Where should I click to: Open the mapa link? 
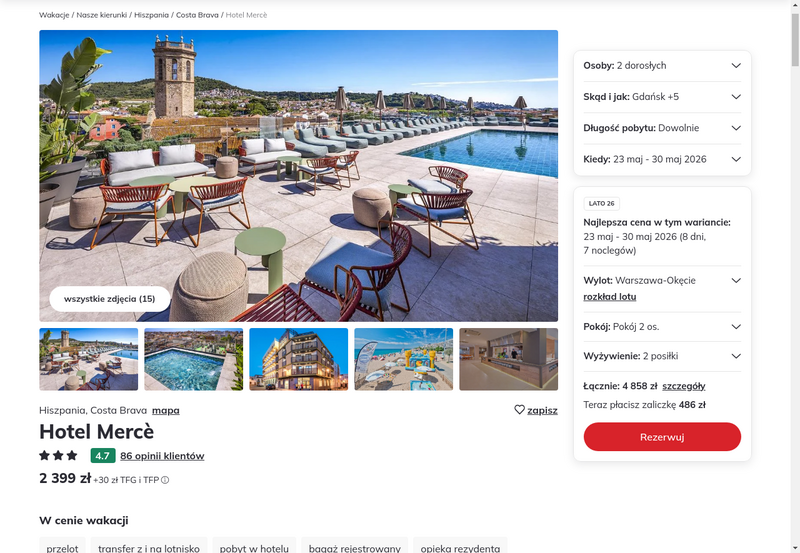click(x=166, y=410)
